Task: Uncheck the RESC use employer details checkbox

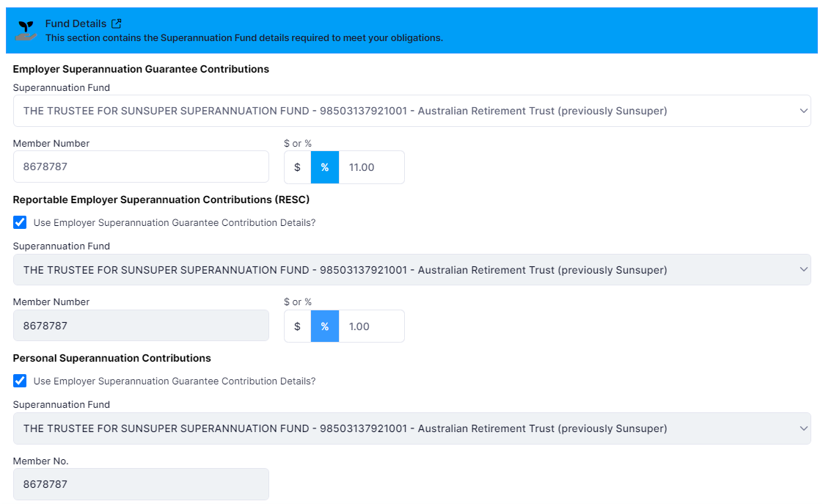Action: [20, 222]
